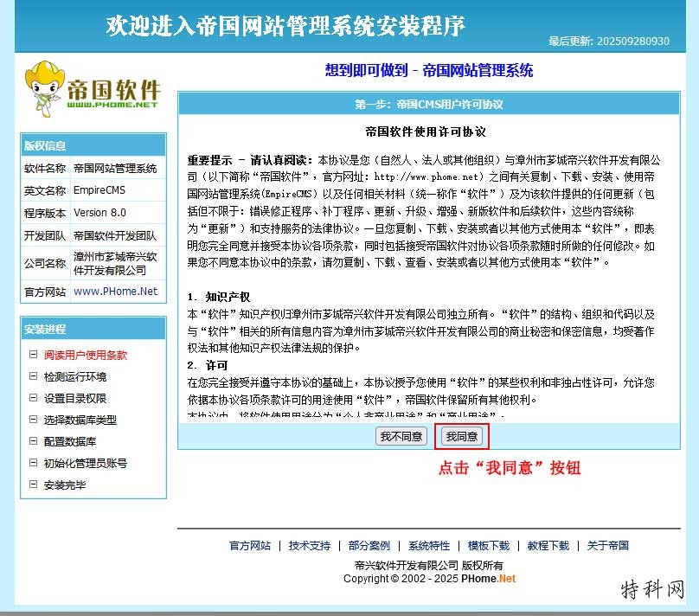Click the 帝国软件使用许可协议 title
Viewport: 699px width, 616px height.
(426, 132)
